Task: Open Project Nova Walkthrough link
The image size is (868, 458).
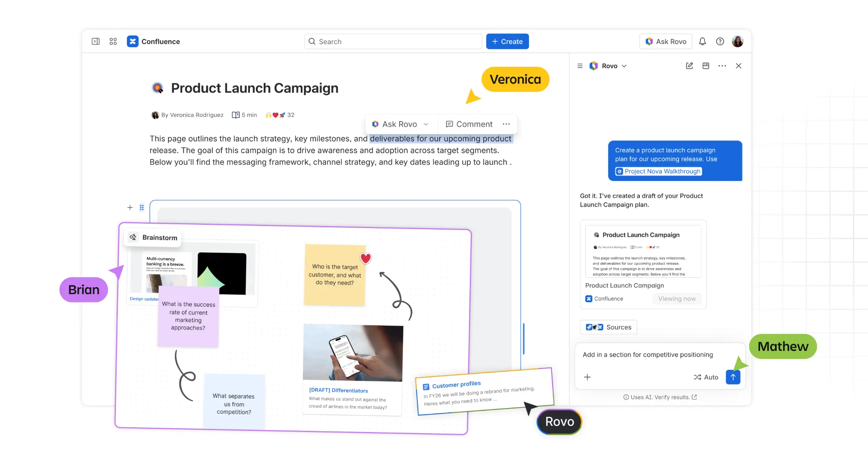Action: tap(659, 171)
